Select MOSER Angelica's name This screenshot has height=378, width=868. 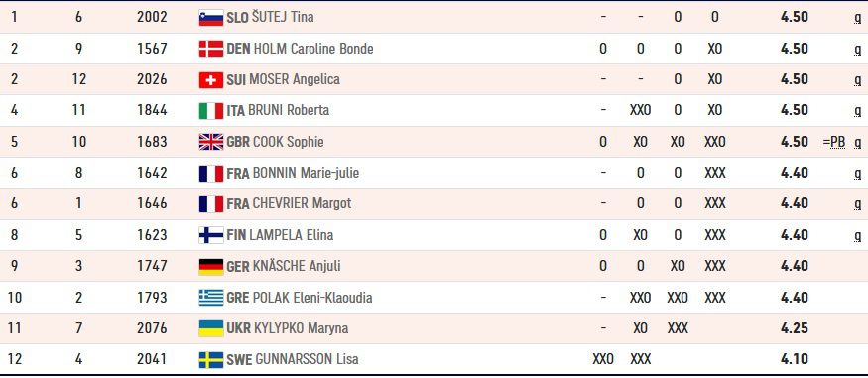295,79
